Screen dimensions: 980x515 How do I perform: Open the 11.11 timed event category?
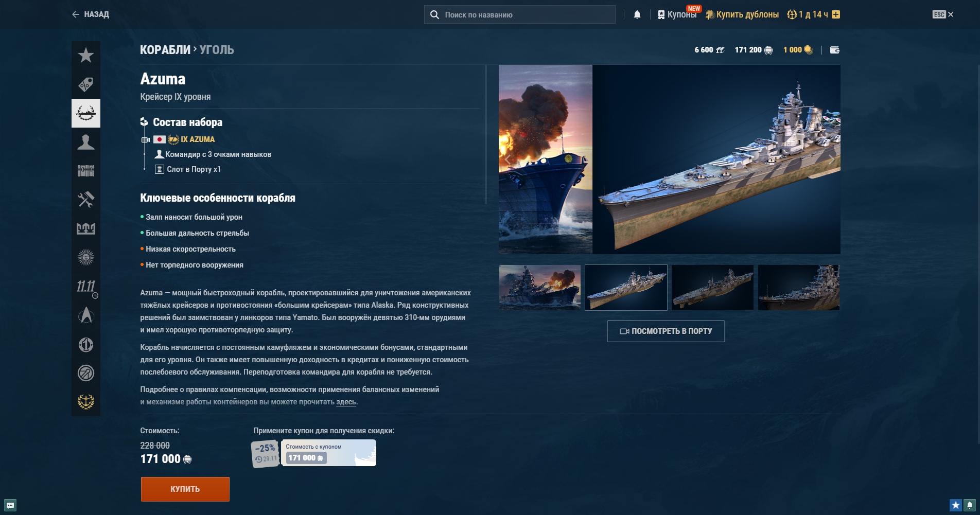click(86, 286)
